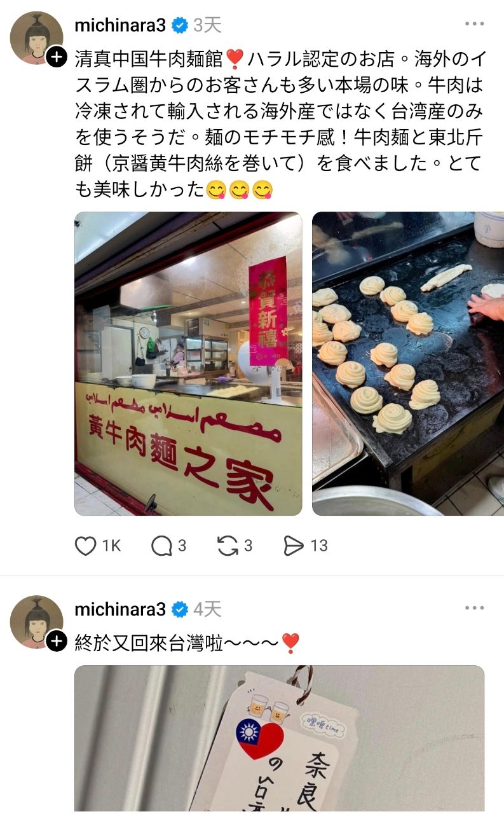The width and height of the screenshot is (504, 814).
Task: Open the 終於又回來台灣啦 post text
Action: click(187, 642)
